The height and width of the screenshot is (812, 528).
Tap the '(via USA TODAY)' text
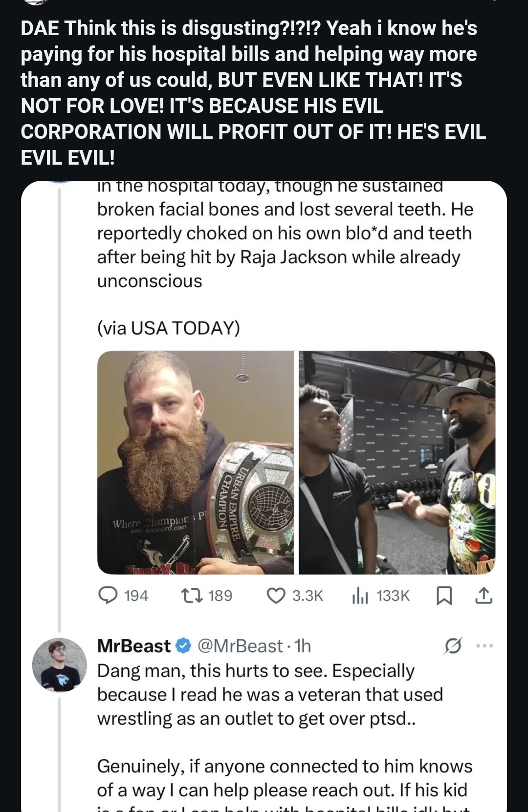[x=169, y=328]
